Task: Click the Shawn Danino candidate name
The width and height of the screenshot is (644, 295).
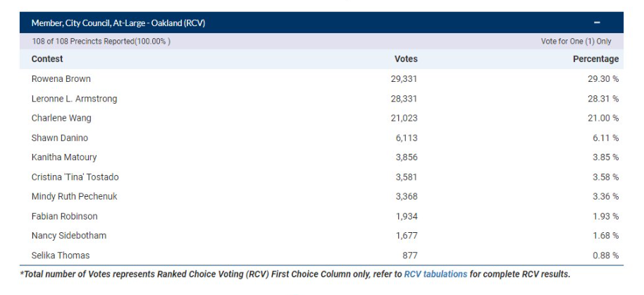Action: tap(60, 138)
